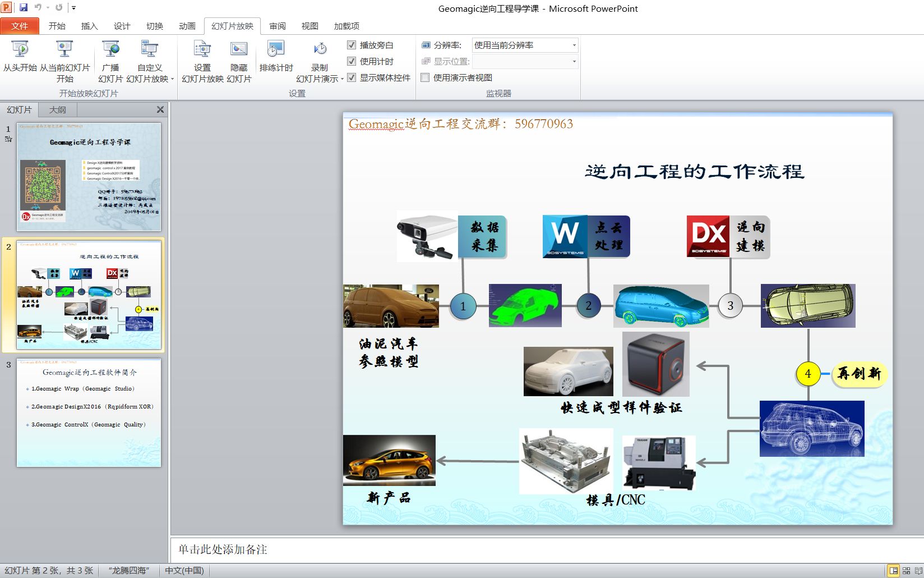Image resolution: width=924 pixels, height=578 pixels.
Task: Select the 点云处理 label box
Action: click(608, 236)
